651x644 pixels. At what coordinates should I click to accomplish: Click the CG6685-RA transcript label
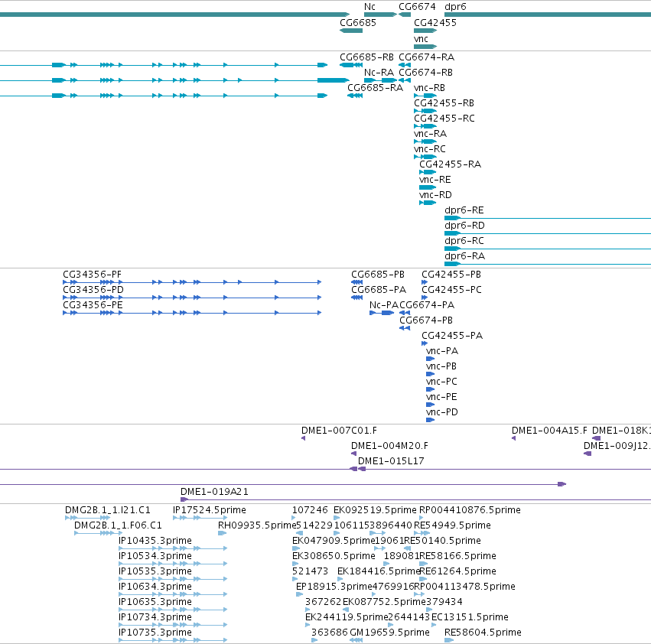pos(376,88)
